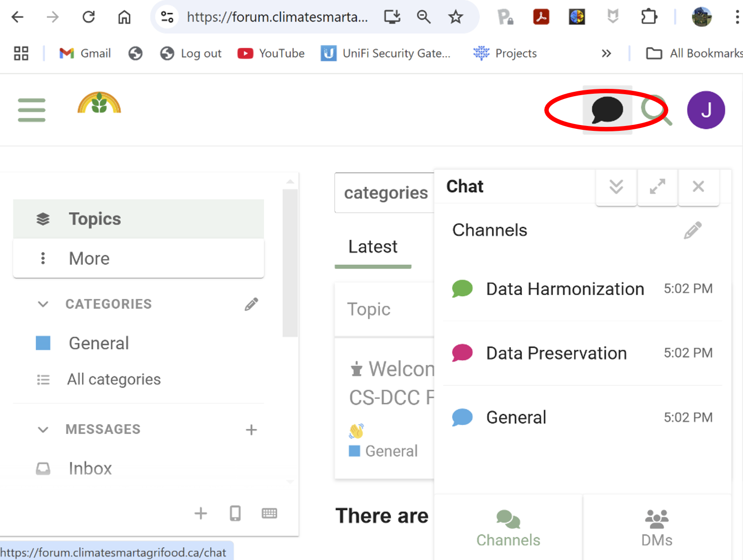This screenshot has height=560, width=743.
Task: Open the browser extensions puzzle icon
Action: (649, 17)
